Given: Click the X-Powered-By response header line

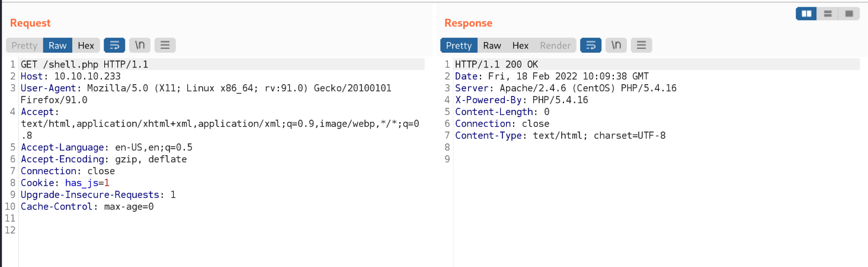Looking at the screenshot, I should (x=521, y=100).
